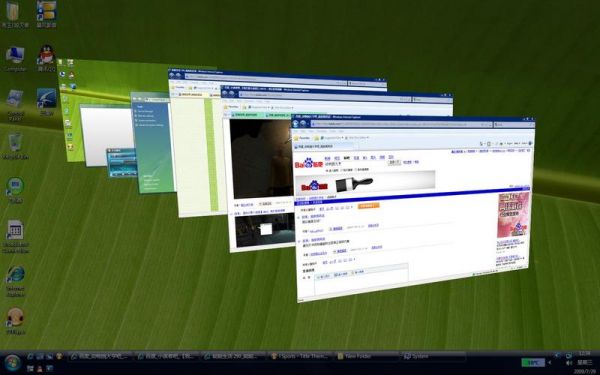Click the volume speaker icon in system tray
Screen dimensions: 600x375
[x=569, y=362]
